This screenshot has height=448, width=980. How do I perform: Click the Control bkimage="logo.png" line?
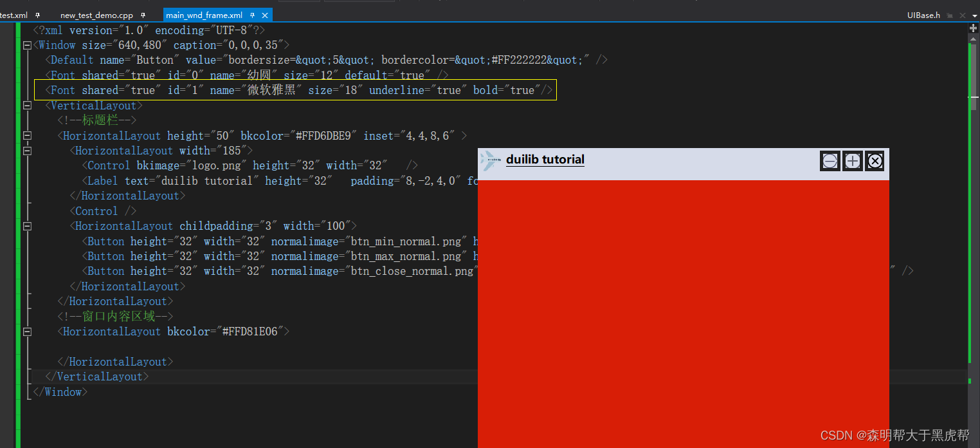(250, 166)
